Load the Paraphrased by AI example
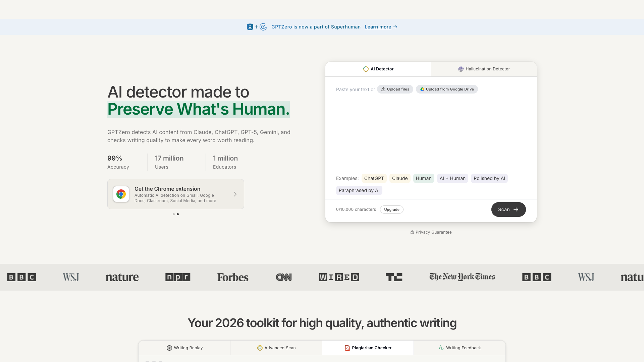 pyautogui.click(x=359, y=190)
